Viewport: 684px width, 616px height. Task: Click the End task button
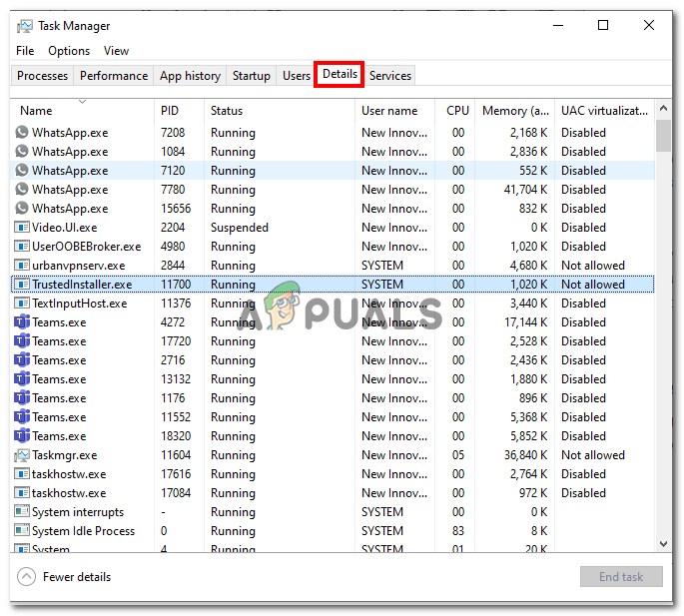[621, 577]
